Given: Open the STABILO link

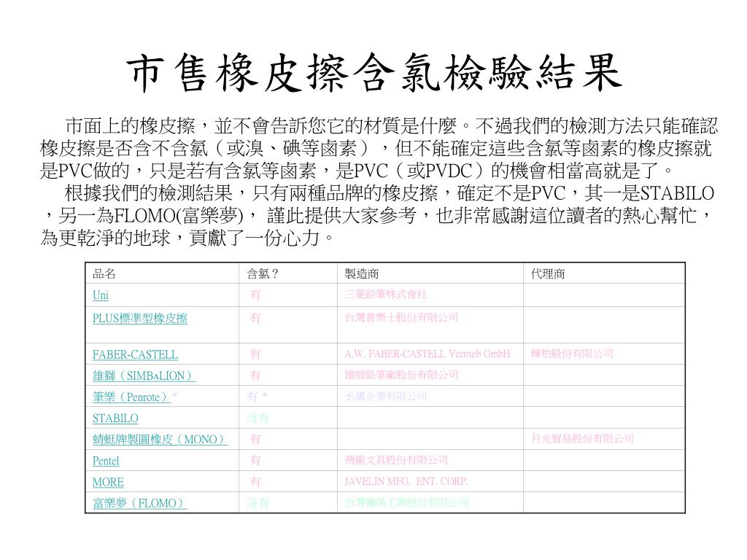Looking at the screenshot, I should (x=115, y=418).
